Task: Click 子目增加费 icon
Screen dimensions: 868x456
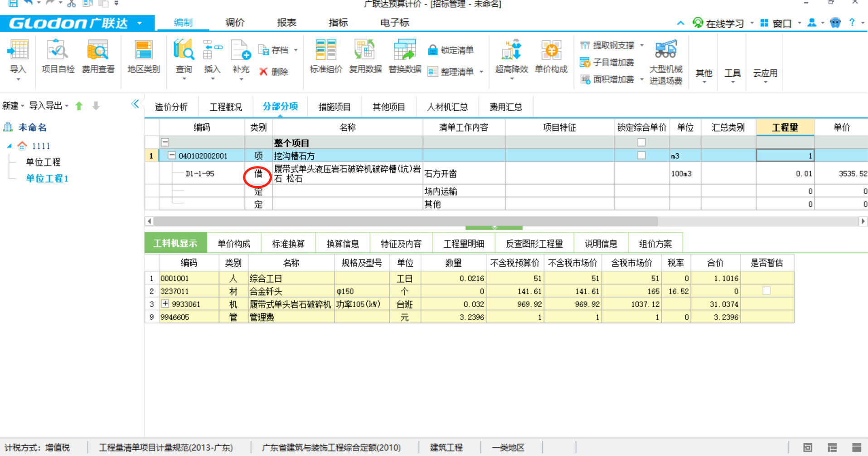Action: pos(585,62)
